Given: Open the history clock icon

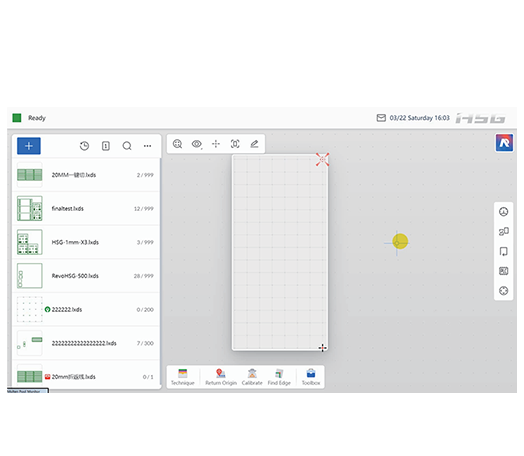Looking at the screenshot, I should (84, 146).
